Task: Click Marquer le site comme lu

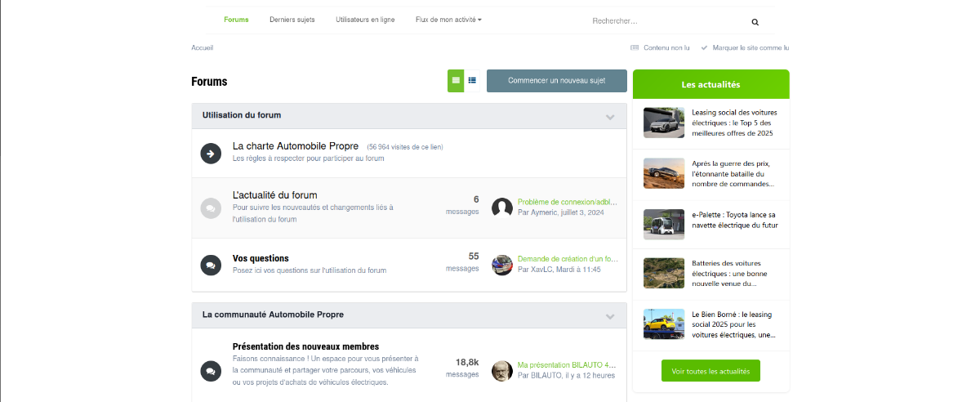Action: pyautogui.click(x=751, y=47)
